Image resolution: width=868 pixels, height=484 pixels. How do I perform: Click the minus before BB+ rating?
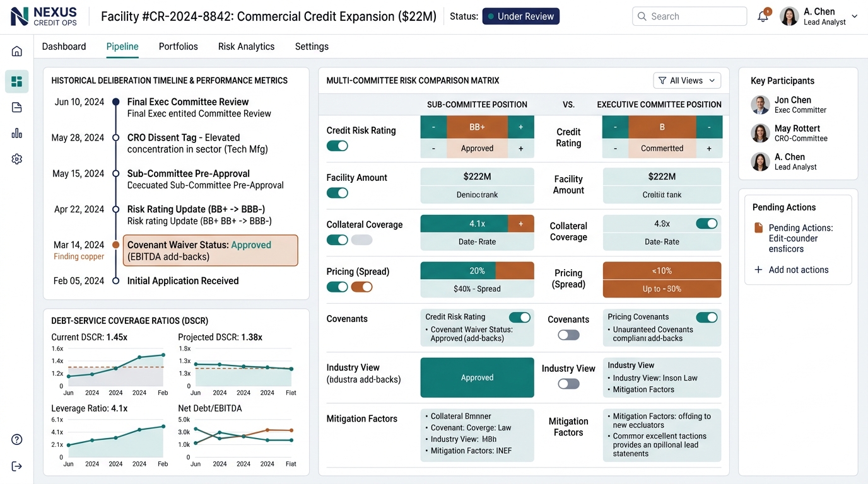[433, 127]
